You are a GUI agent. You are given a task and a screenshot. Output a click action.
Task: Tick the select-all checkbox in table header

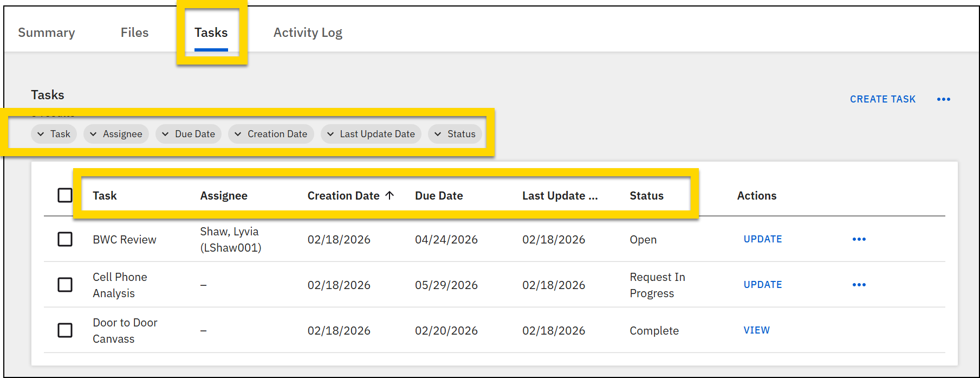coord(65,195)
